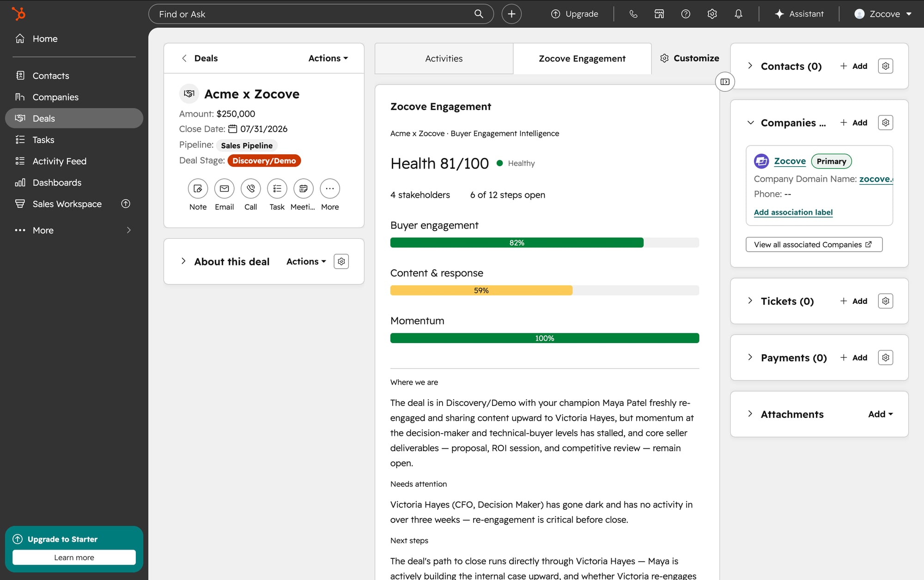The image size is (924, 580).
Task: Click Customize tabs button
Action: point(690,58)
